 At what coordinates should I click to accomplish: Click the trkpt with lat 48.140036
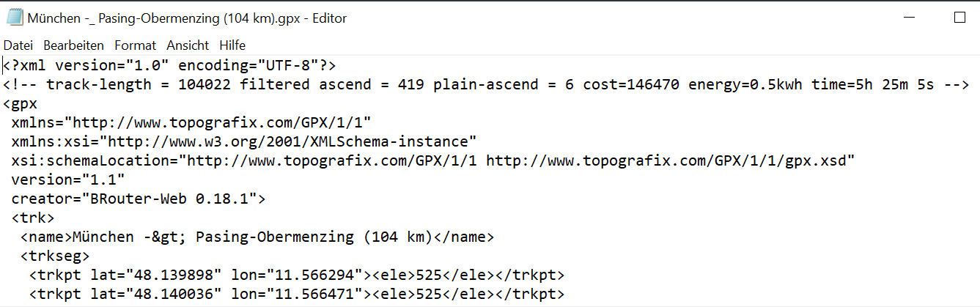click(x=296, y=295)
